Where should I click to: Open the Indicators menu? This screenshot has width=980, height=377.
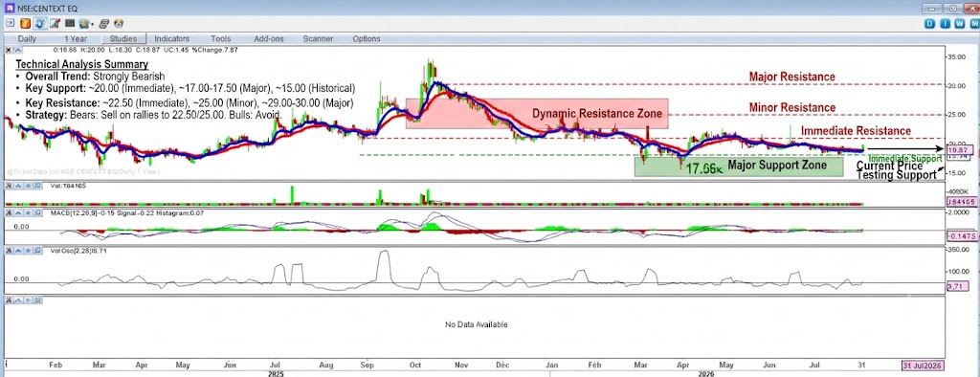click(172, 39)
